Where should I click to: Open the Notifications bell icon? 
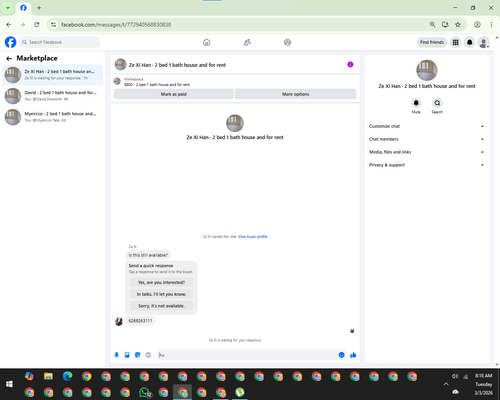pyautogui.click(x=470, y=42)
